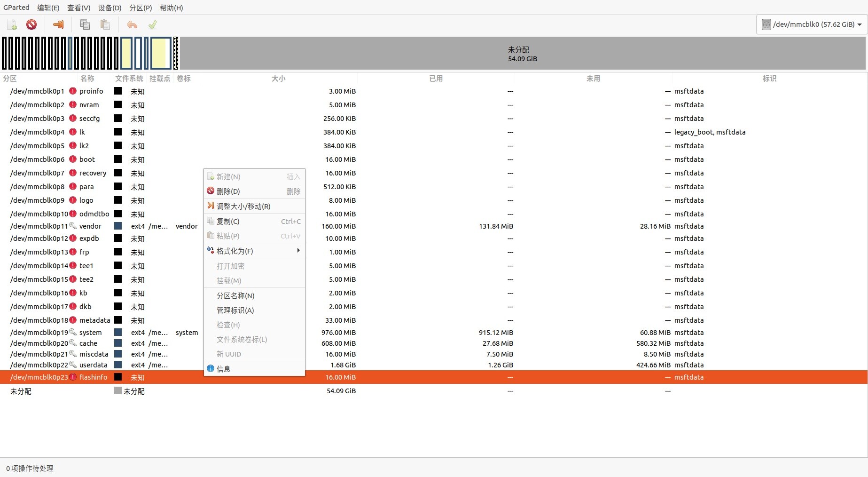Click the resize/move toolbar icon
The height and width of the screenshot is (477, 868).
pyautogui.click(x=58, y=24)
